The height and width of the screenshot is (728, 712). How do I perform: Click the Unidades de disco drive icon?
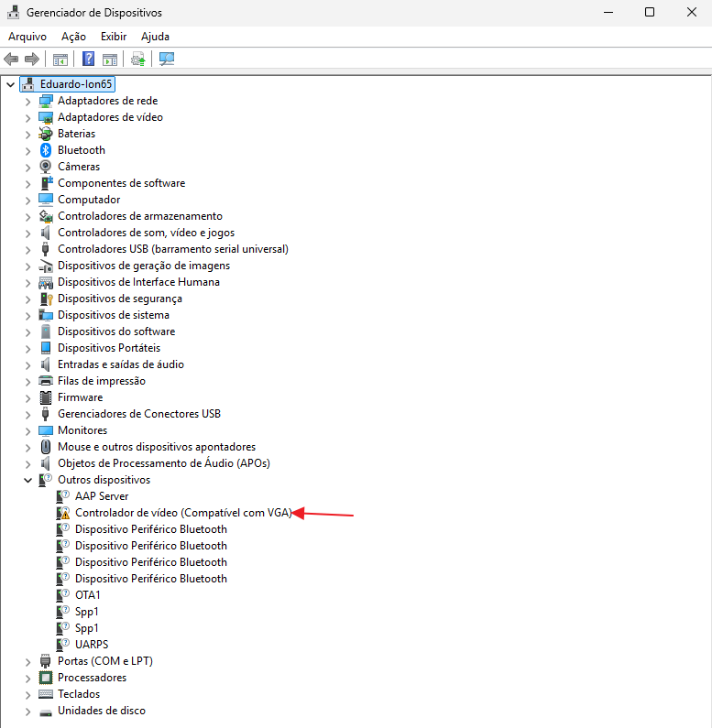[46, 712]
